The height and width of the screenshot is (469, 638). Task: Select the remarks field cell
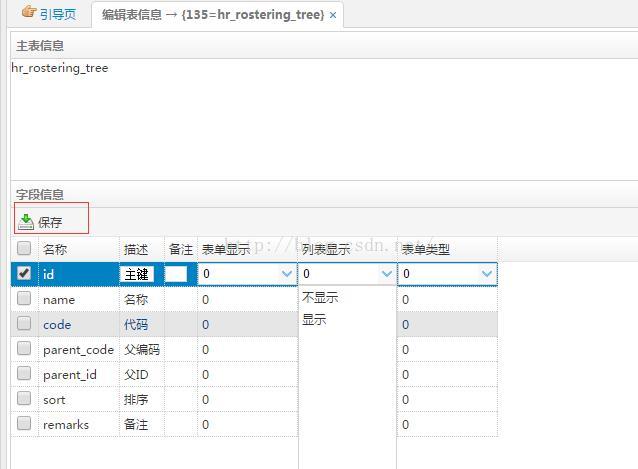coord(79,424)
